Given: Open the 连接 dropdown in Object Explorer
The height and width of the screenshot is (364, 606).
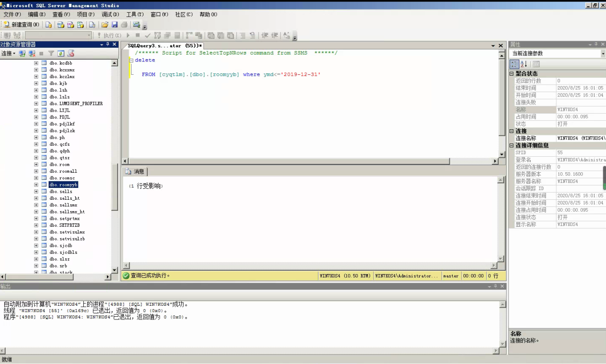Looking at the screenshot, I should [8, 54].
